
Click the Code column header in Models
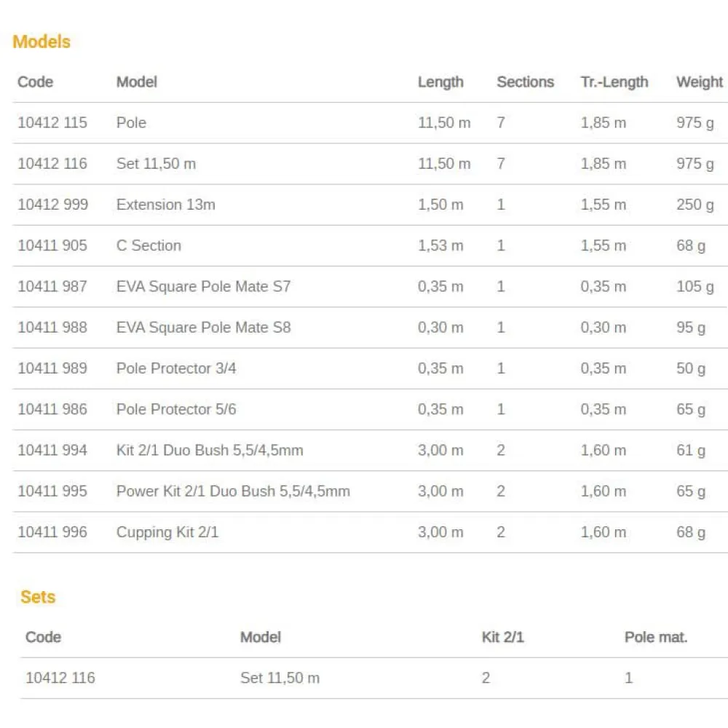click(35, 82)
